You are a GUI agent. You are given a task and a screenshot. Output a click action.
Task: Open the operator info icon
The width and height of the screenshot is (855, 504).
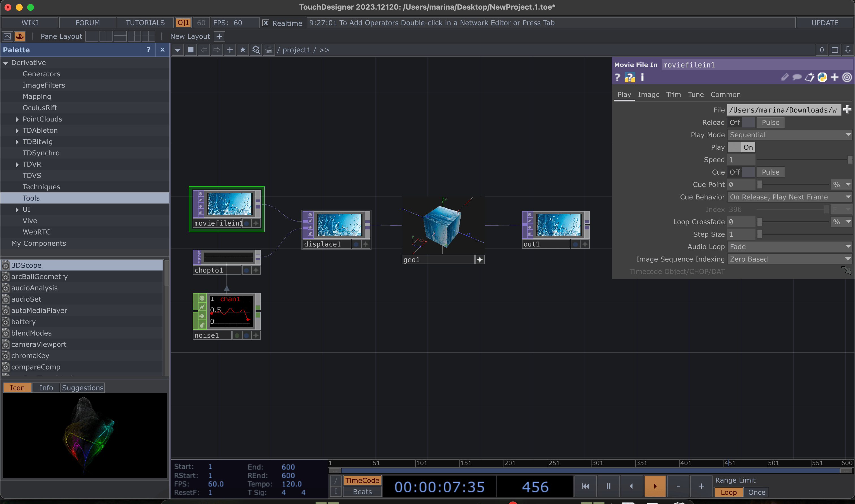point(642,77)
